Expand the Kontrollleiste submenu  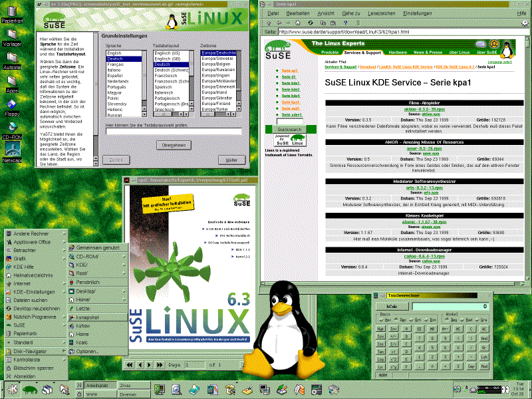[36, 359]
